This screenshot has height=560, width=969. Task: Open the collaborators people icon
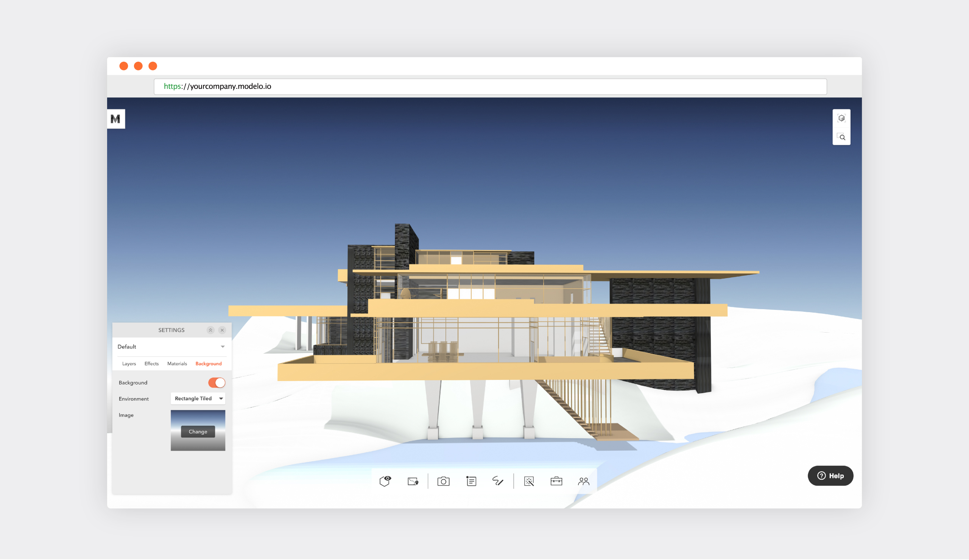pyautogui.click(x=583, y=481)
